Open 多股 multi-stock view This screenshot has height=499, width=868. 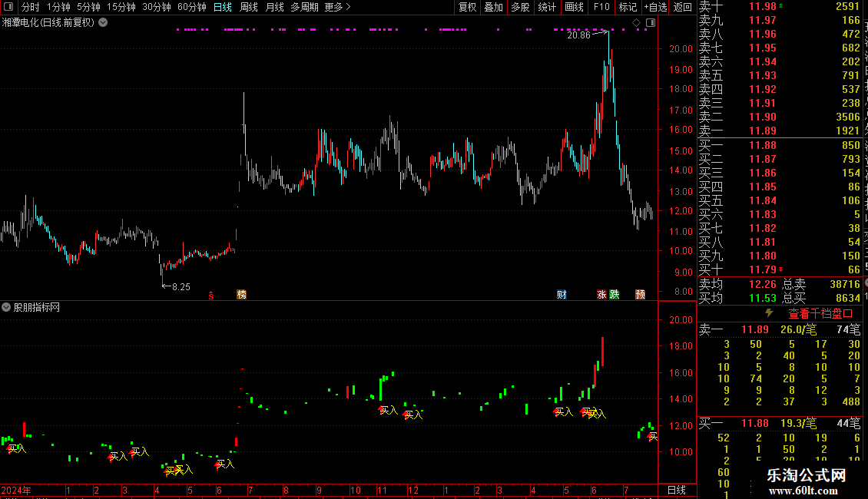point(520,7)
